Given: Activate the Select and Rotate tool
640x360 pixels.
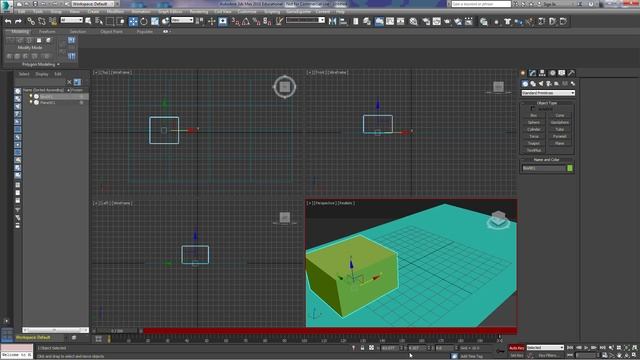Looking at the screenshot, I should pos(144,21).
